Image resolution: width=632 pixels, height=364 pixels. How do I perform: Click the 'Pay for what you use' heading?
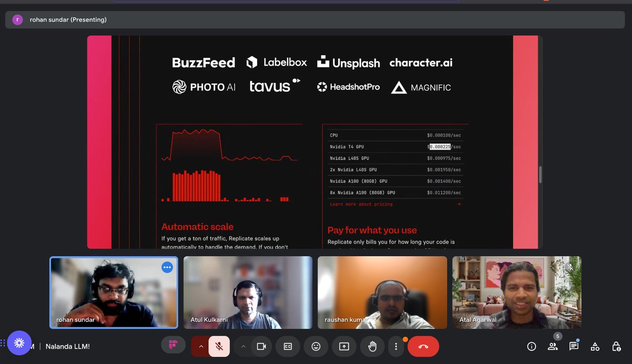click(372, 230)
